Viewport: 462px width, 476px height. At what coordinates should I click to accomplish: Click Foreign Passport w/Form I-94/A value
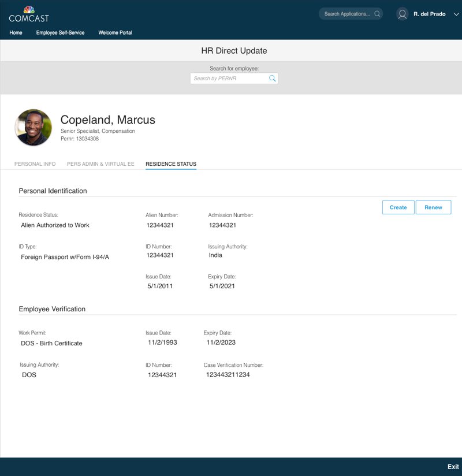[x=65, y=257]
